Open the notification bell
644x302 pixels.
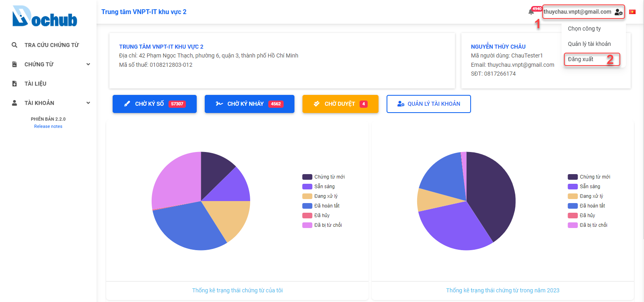[531, 12]
